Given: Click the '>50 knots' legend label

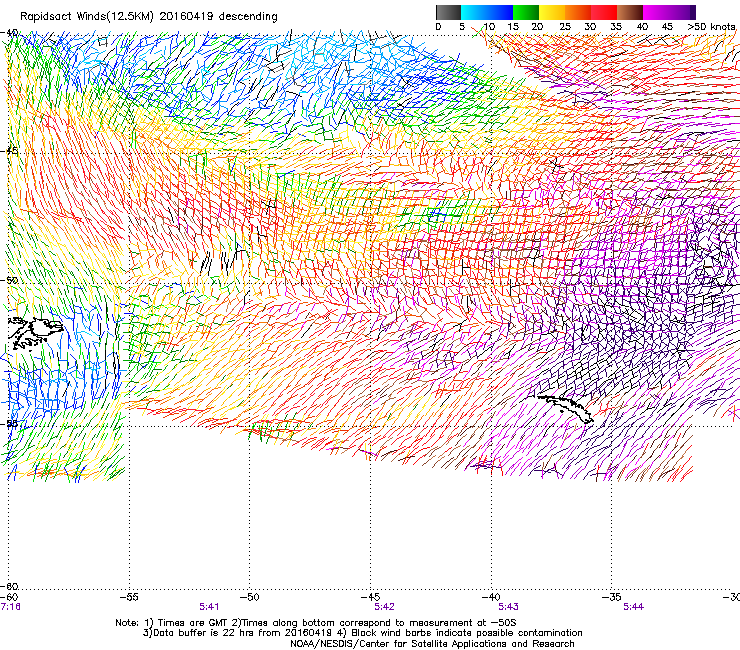Looking at the screenshot, I should tap(712, 27).
